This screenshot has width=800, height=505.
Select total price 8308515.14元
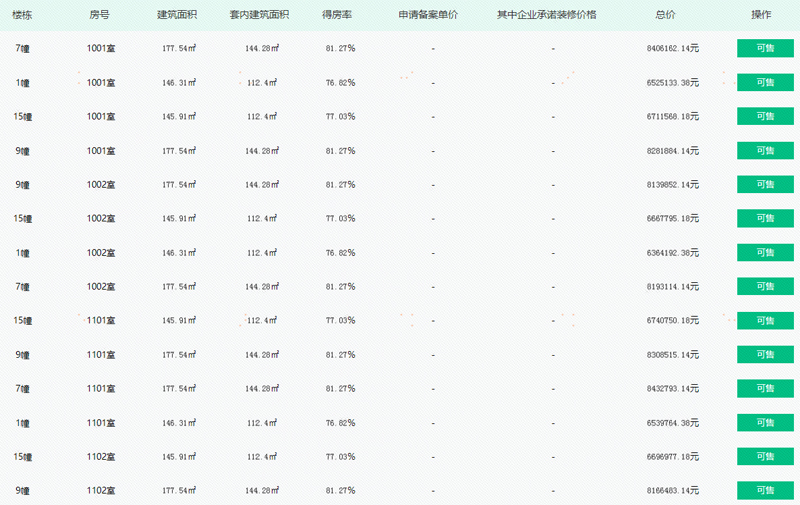[x=672, y=355]
